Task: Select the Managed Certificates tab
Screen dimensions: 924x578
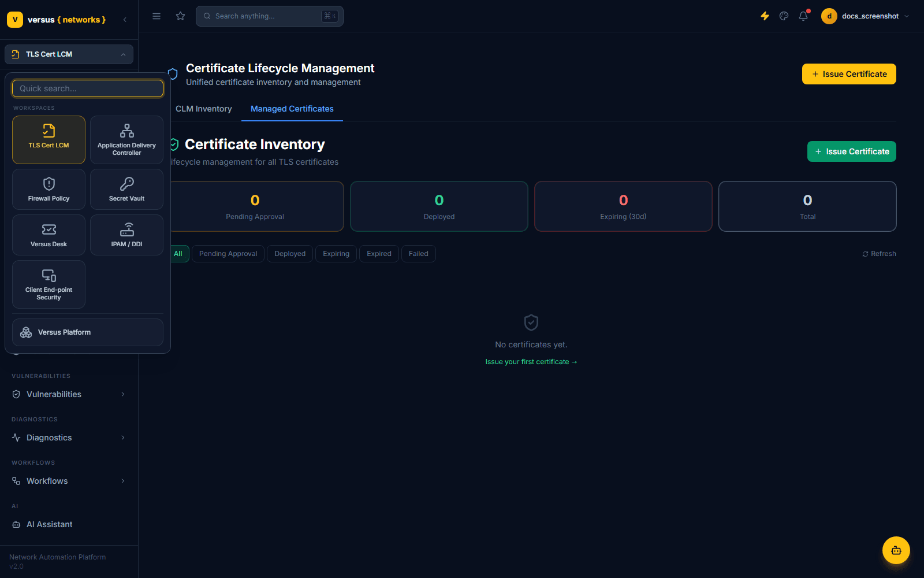Action: coord(292,109)
